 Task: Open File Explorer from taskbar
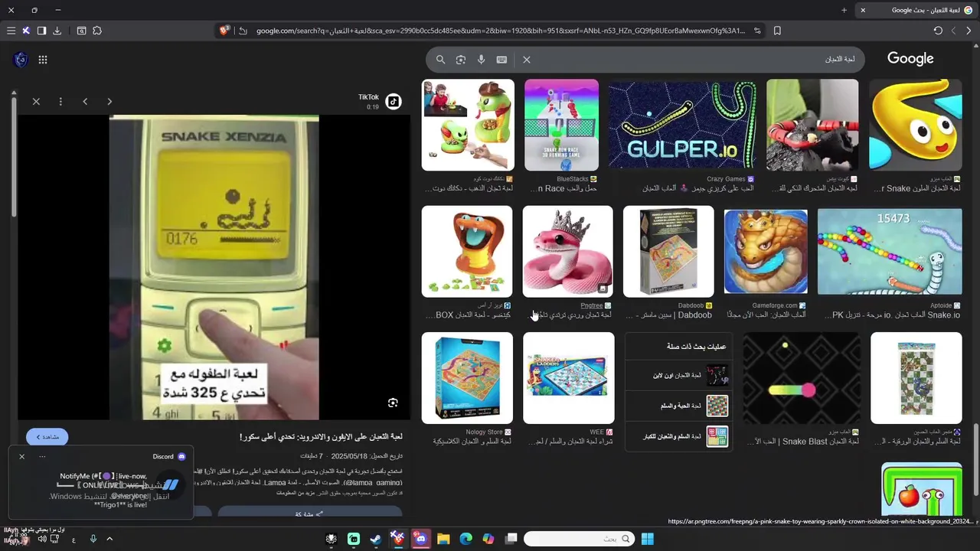tap(443, 539)
